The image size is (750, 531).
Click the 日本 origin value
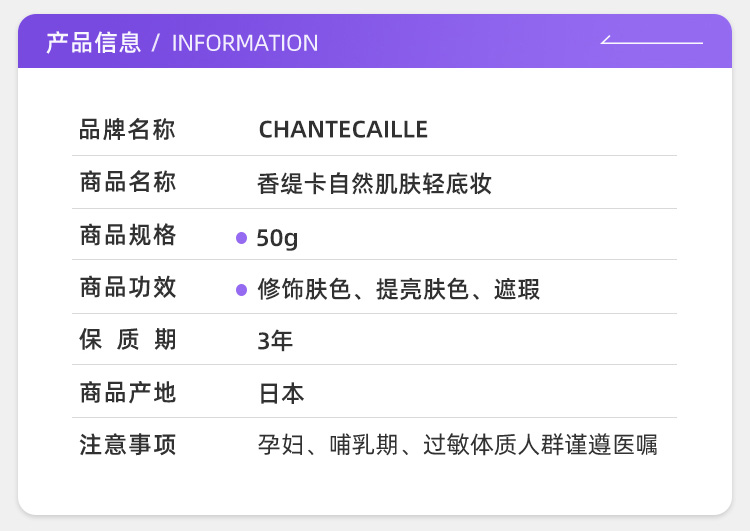point(281,393)
